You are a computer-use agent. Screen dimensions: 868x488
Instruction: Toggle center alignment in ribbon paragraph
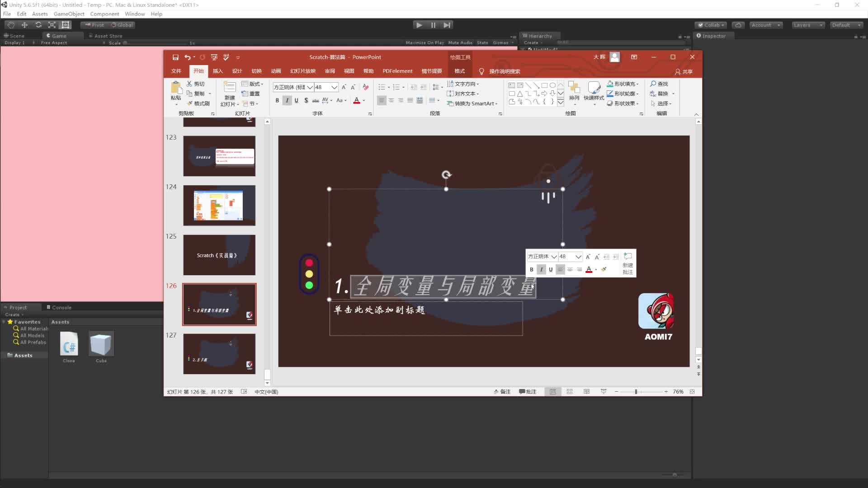tap(392, 100)
